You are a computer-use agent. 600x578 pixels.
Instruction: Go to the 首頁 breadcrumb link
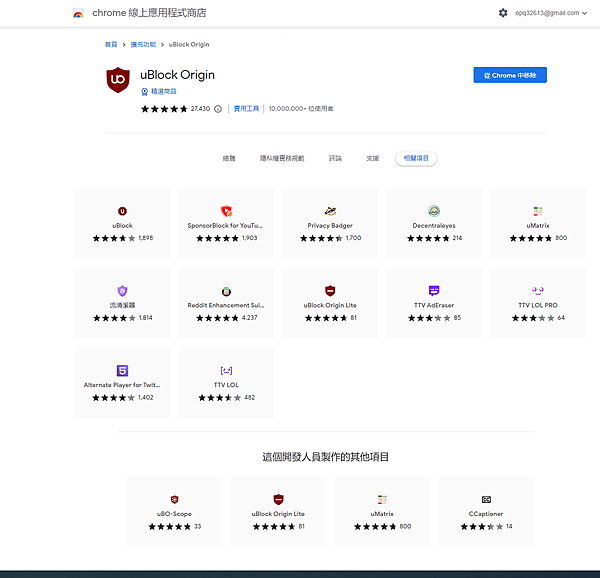111,45
